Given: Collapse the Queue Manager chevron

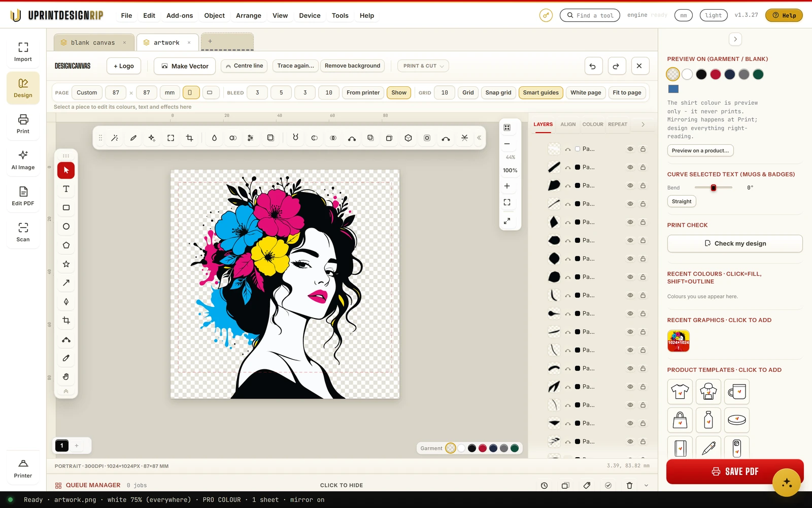Looking at the screenshot, I should [x=646, y=486].
